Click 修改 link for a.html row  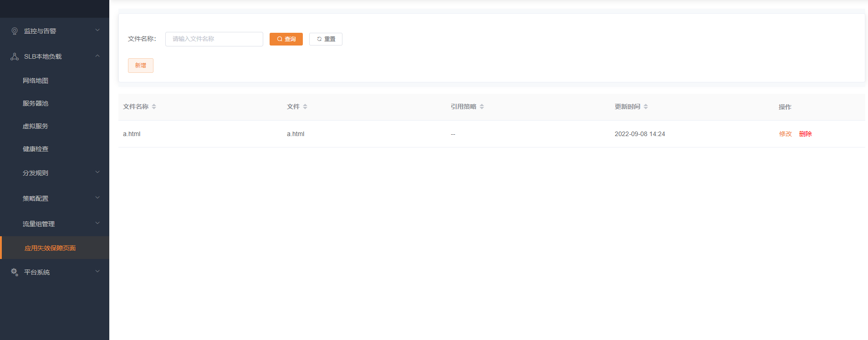(786, 134)
